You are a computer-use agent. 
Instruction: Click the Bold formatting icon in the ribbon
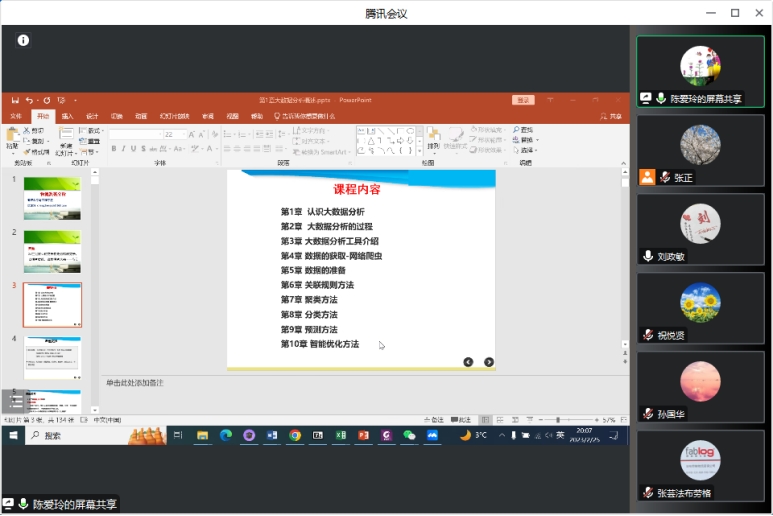[114, 149]
